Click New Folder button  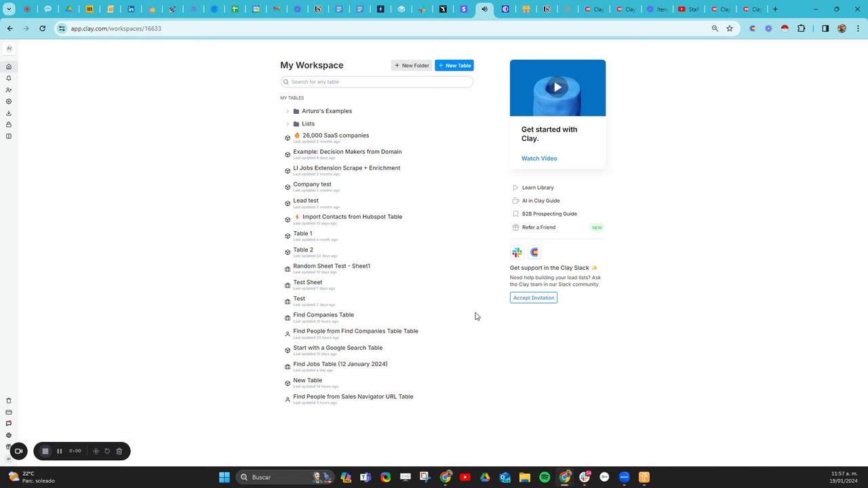point(412,65)
